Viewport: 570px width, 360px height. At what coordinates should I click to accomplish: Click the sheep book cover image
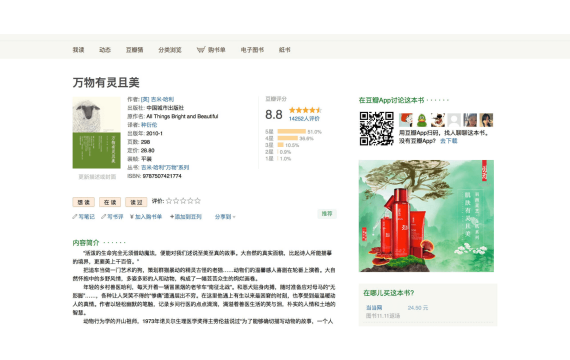point(96,133)
